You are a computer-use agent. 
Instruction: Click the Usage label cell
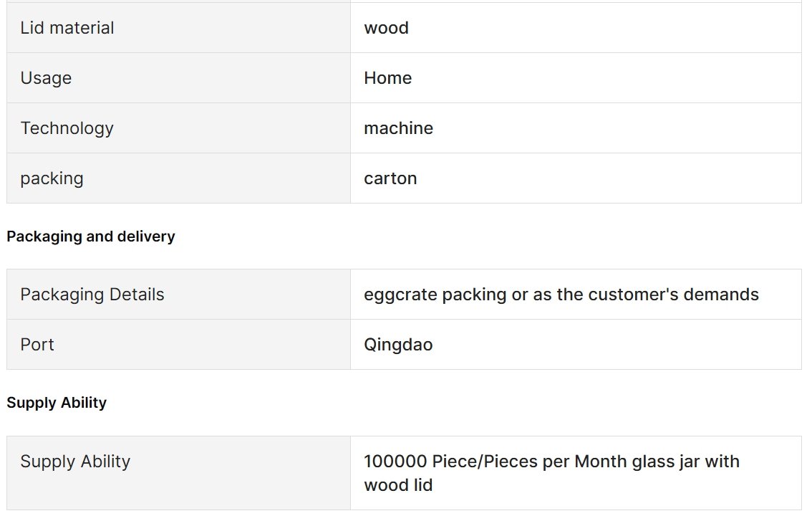tap(179, 78)
